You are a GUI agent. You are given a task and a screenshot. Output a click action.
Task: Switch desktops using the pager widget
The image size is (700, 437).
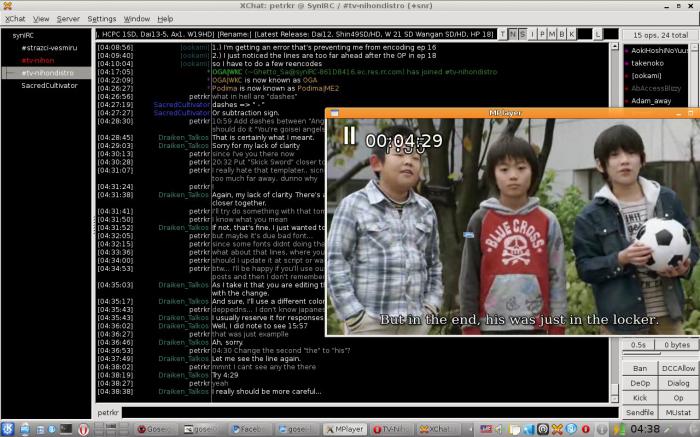pos(111,429)
